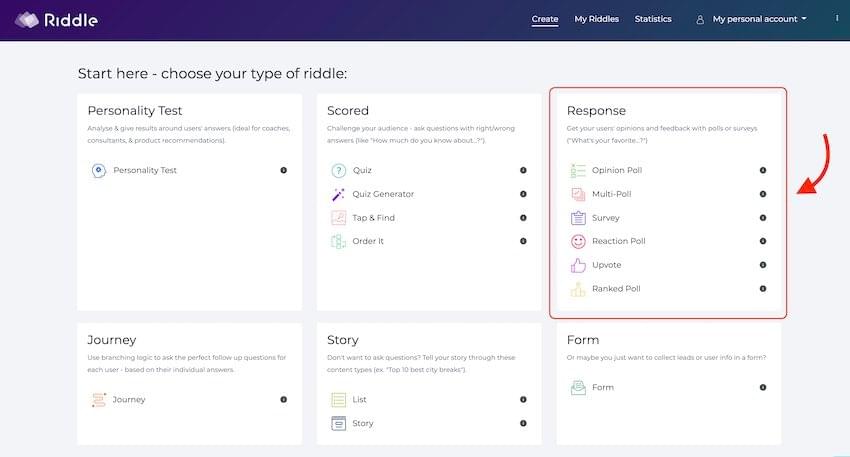Show info dot next to Tap & Find

click(523, 218)
